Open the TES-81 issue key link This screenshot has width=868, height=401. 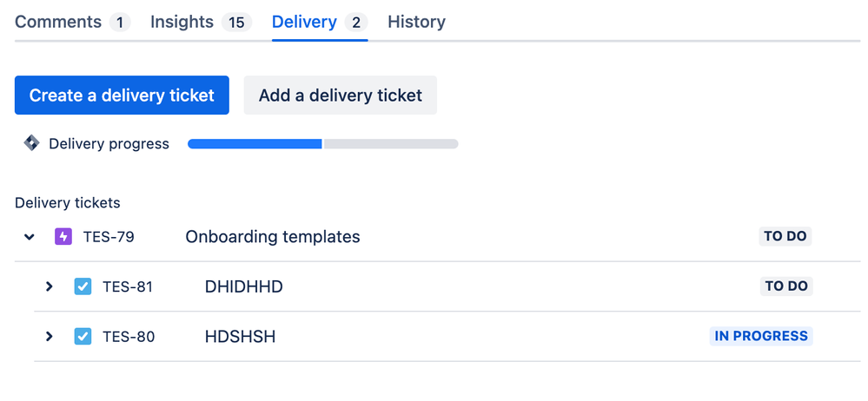pyautogui.click(x=128, y=286)
